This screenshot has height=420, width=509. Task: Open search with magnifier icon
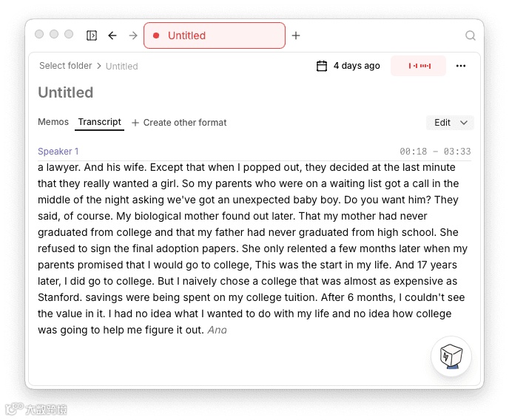click(x=471, y=35)
